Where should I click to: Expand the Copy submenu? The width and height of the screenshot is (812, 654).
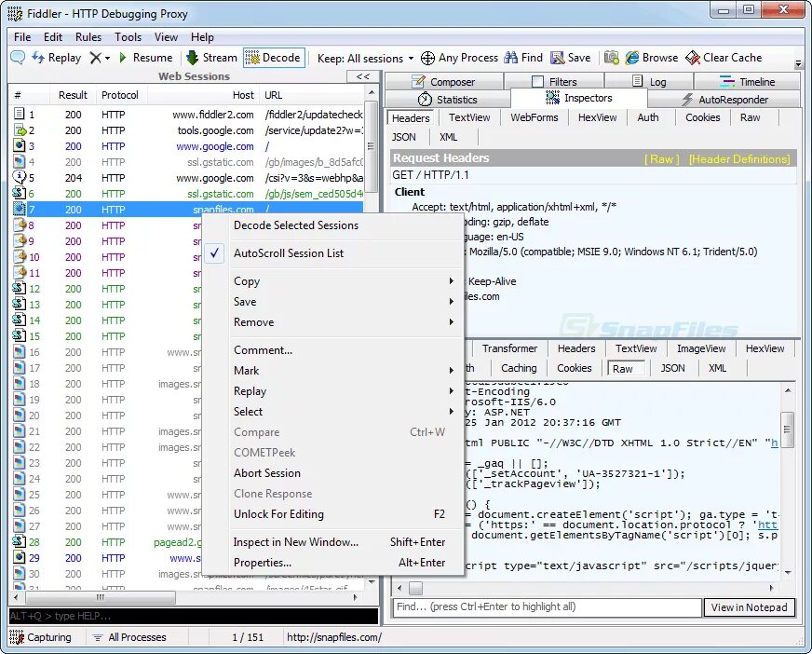(333, 281)
